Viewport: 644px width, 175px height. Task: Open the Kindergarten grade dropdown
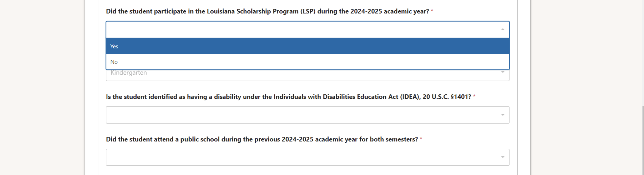300,75
